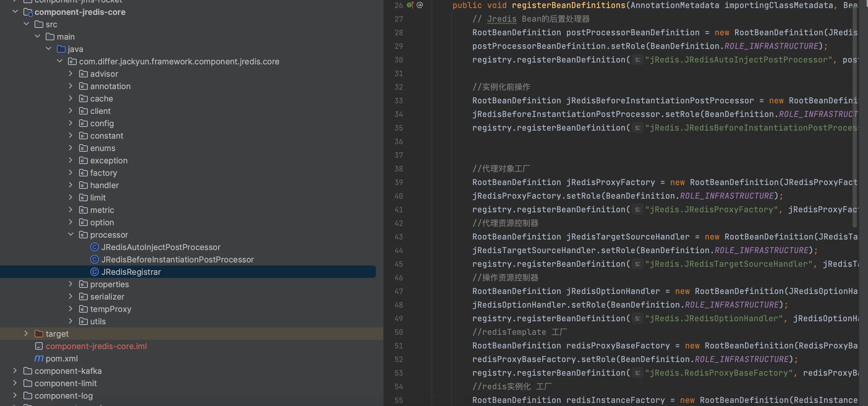Click the component-jredis-core module folder icon
Screen dimensions: 868x406
click(28, 12)
